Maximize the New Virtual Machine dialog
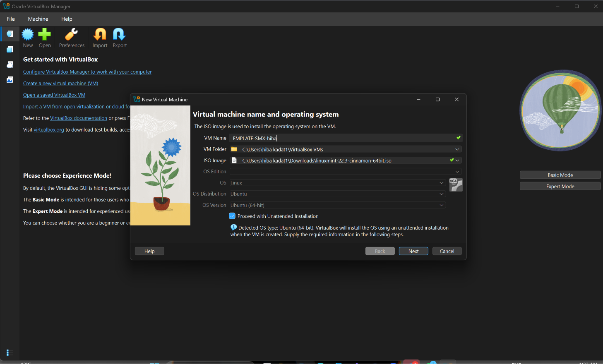Viewport: 603px width, 364px height. 437,99
